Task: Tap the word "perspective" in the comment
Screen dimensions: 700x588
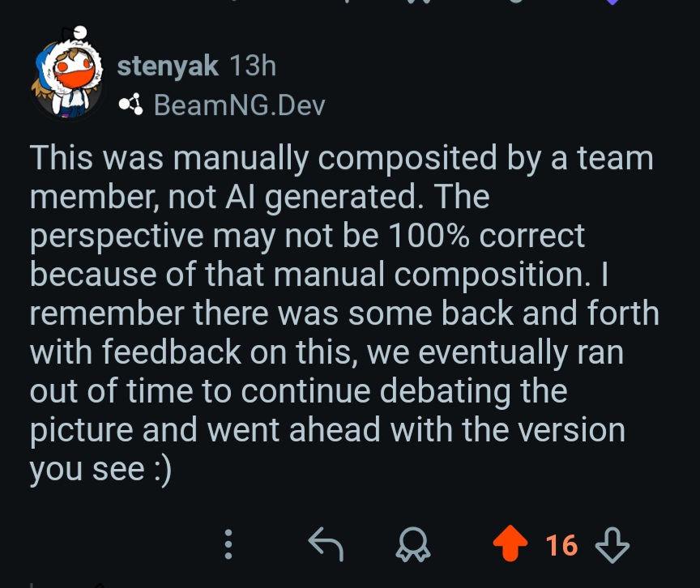Action: point(117,236)
